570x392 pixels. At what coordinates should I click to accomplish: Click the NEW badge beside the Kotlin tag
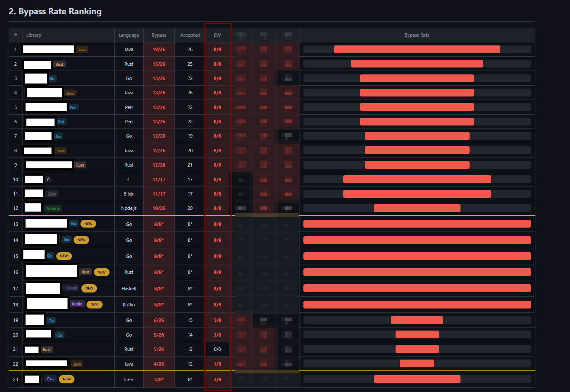click(x=94, y=304)
